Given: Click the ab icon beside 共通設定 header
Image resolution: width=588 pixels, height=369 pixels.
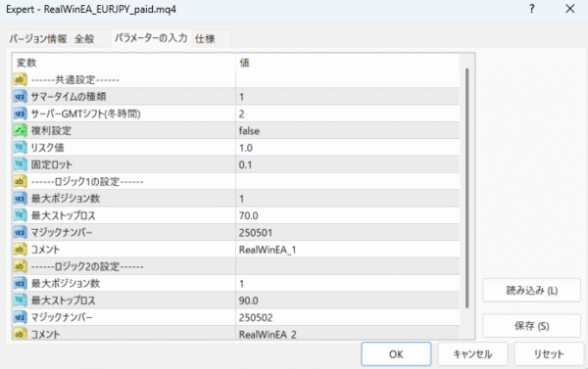Looking at the screenshot, I should click(20, 79).
